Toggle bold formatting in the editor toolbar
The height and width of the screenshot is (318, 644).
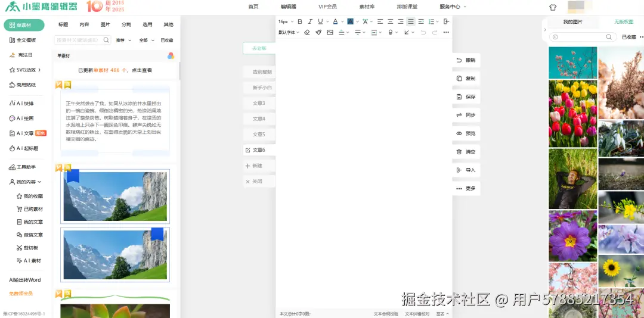tap(300, 21)
